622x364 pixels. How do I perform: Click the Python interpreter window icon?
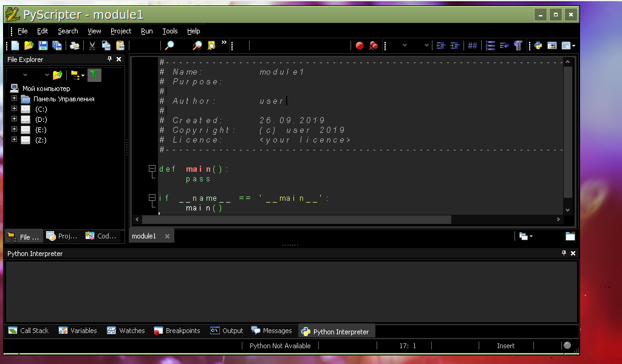point(538,45)
